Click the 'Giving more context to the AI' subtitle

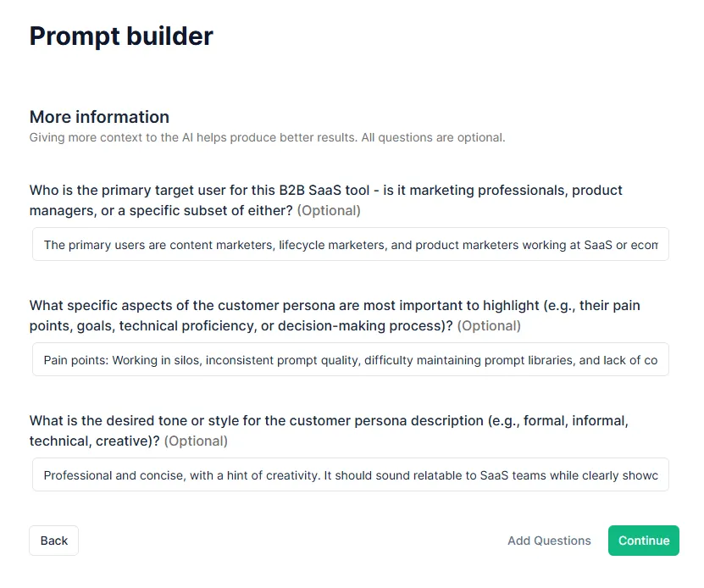click(x=267, y=137)
